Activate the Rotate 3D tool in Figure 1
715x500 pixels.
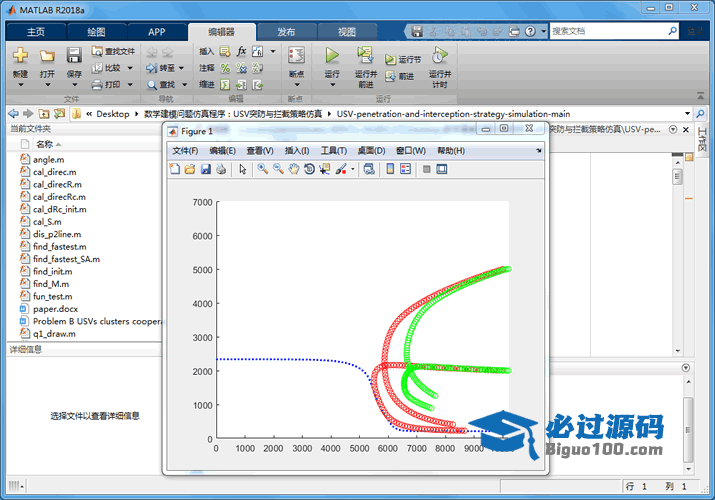(310, 170)
